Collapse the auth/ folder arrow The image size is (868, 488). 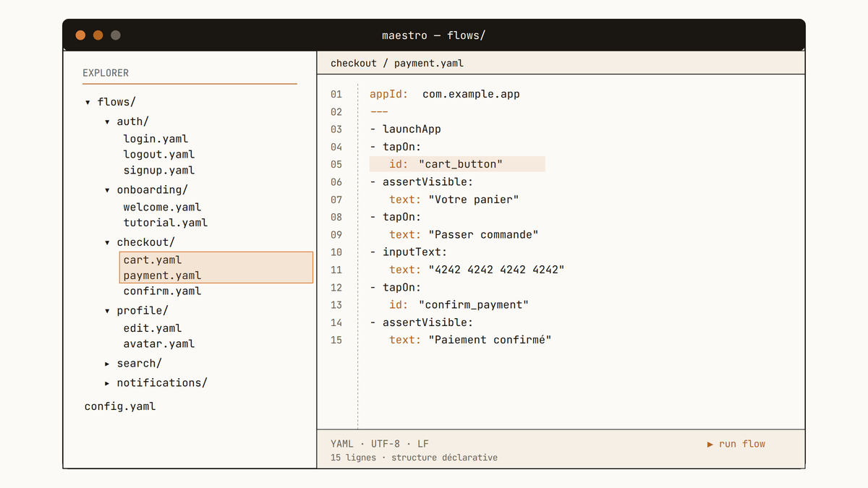click(x=107, y=122)
